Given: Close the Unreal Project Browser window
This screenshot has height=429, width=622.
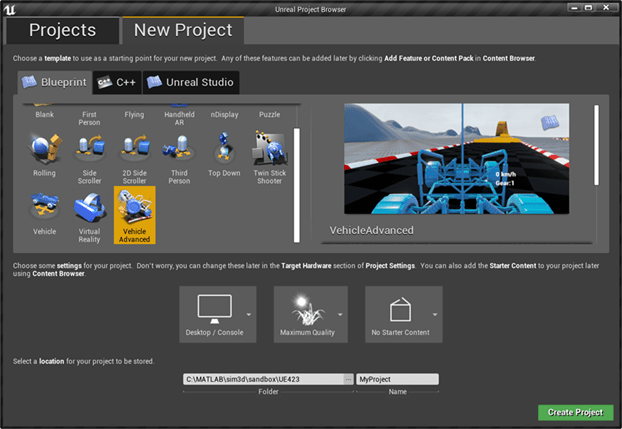Looking at the screenshot, I should [606, 8].
